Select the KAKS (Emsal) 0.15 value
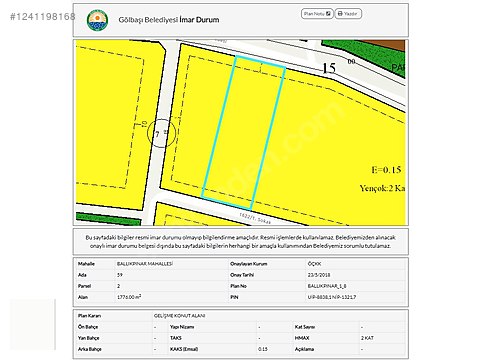This screenshot has width=480, height=360. click(x=263, y=349)
